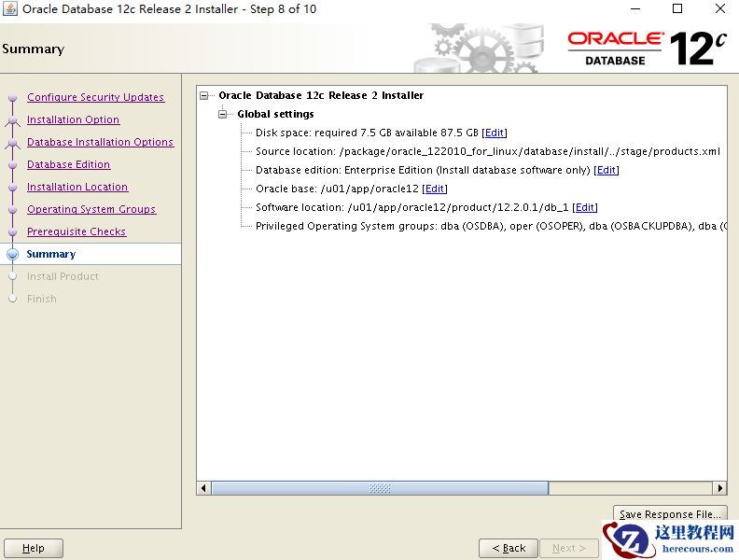This screenshot has width=739, height=560.
Task: Minimize the installer window
Action: (635, 8)
